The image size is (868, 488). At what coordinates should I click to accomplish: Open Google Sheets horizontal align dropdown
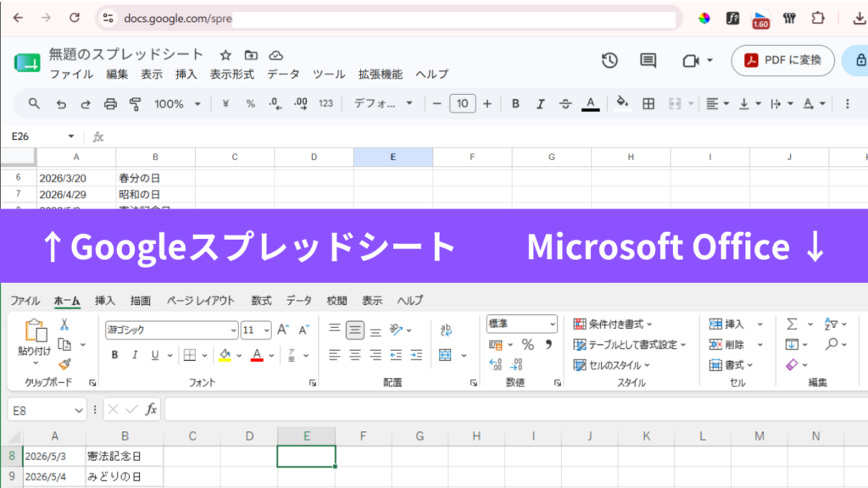[x=717, y=104]
